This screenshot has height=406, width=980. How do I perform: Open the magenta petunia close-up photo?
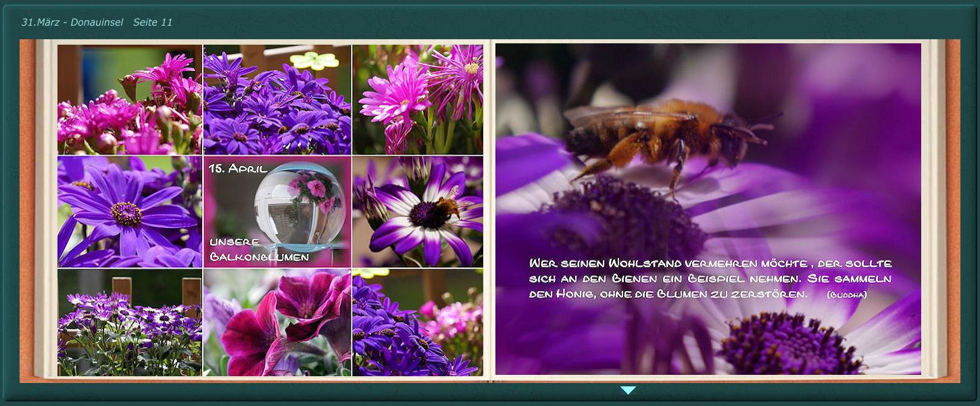[277, 323]
